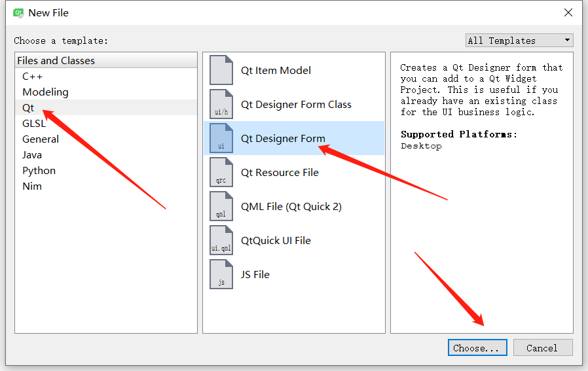588x371 pixels.
Task: Select the Modeling category
Action: [106, 92]
